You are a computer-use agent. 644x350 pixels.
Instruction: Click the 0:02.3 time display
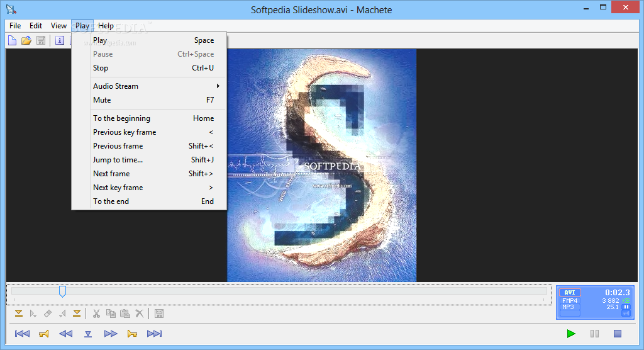[x=618, y=293]
